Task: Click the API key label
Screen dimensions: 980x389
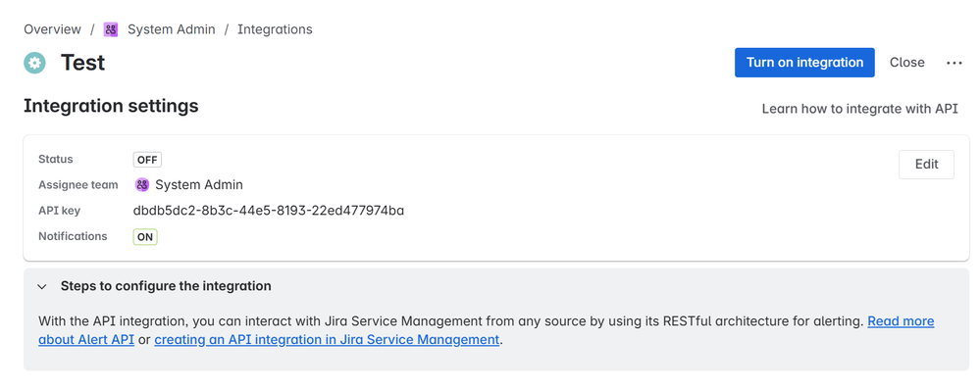Action: [60, 211]
